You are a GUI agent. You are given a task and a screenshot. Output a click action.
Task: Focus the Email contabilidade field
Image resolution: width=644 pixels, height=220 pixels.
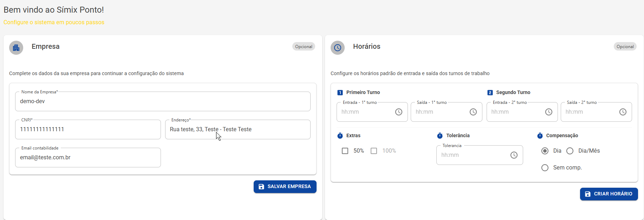pyautogui.click(x=88, y=158)
